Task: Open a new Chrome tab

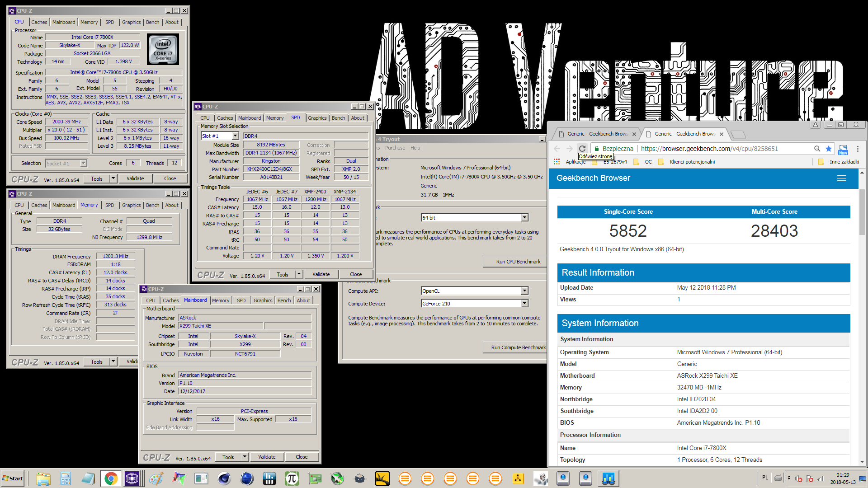Action: (738, 134)
